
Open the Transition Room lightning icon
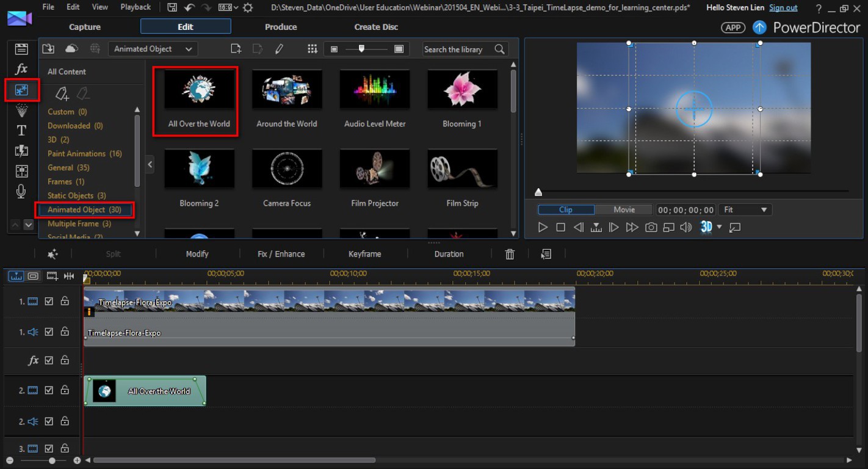(21, 151)
